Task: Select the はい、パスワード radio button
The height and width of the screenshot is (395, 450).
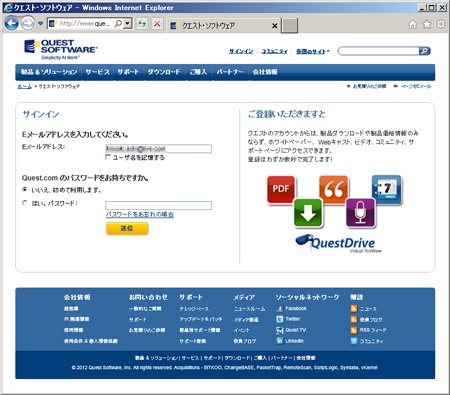Action: click(24, 203)
